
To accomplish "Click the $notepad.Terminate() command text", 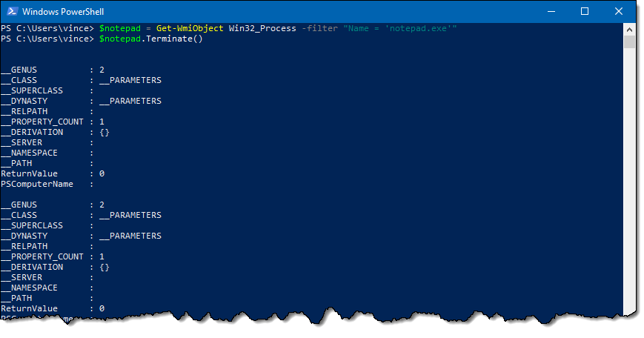I will 150,39.
